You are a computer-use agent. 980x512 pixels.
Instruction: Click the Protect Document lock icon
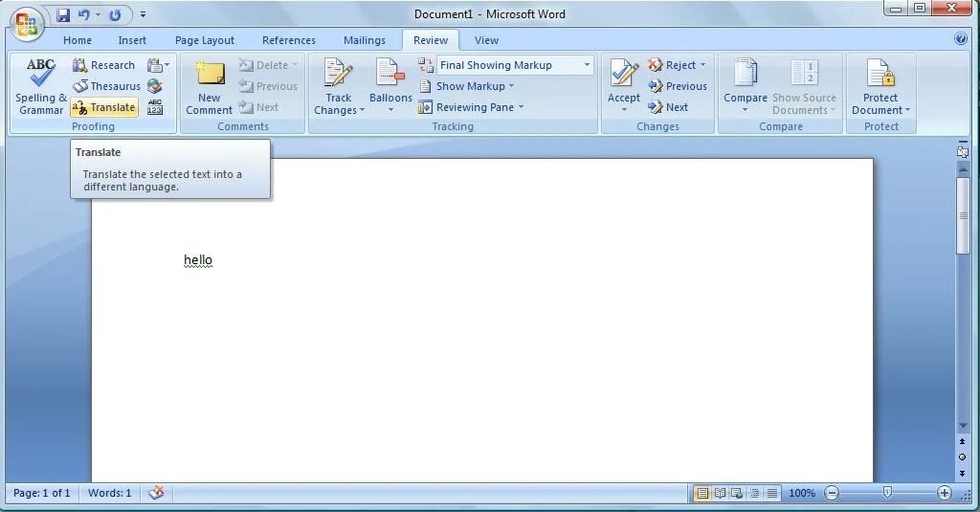click(x=880, y=74)
